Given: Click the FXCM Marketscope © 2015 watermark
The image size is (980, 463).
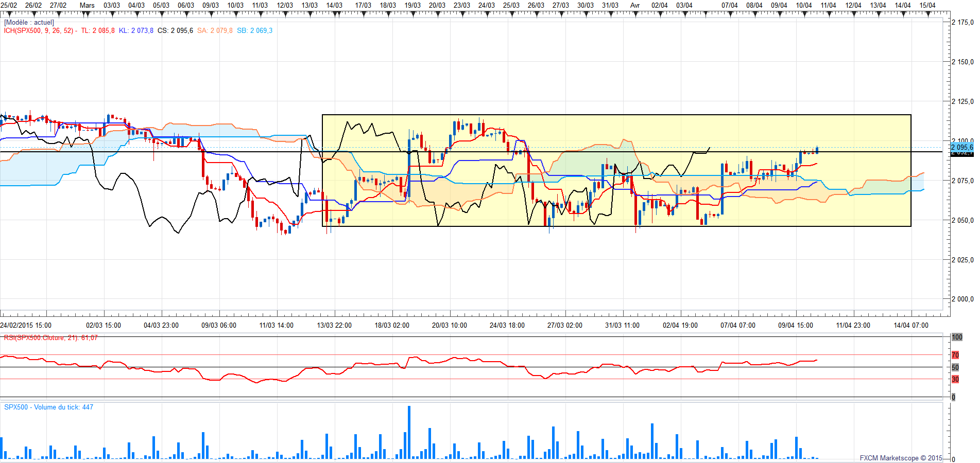Looking at the screenshot, I should [901, 458].
